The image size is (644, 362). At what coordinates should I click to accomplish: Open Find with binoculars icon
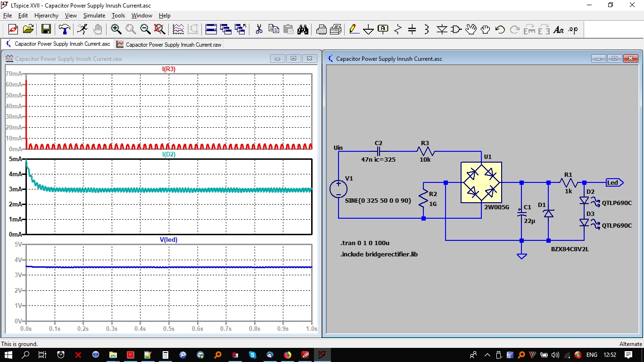tap(303, 29)
